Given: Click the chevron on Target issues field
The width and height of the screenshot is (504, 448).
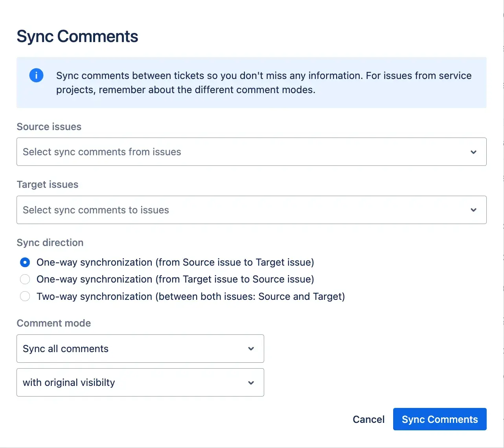Looking at the screenshot, I should [473, 210].
